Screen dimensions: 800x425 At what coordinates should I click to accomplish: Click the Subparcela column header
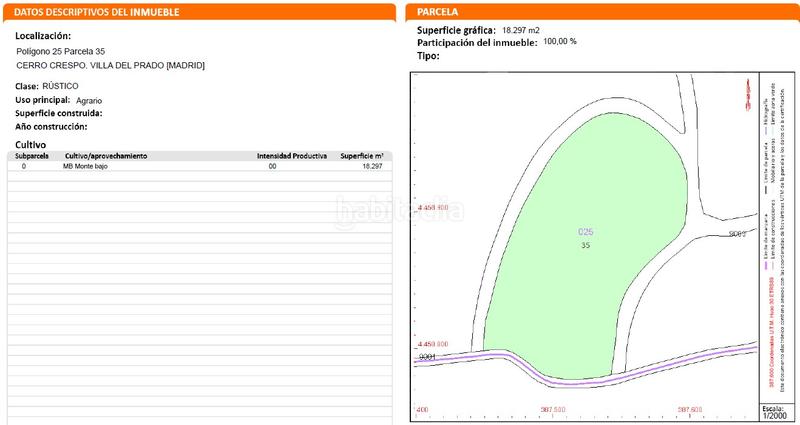pyautogui.click(x=32, y=156)
